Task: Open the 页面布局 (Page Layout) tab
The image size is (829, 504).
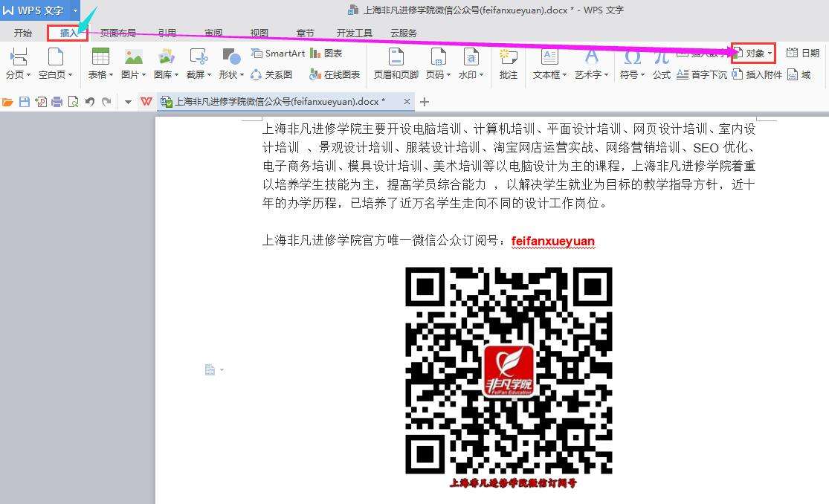Action: click(118, 33)
